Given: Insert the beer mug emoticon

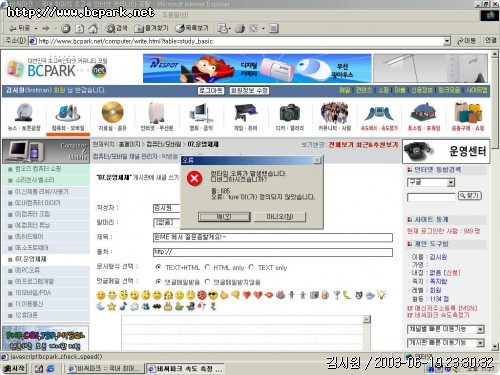Looking at the screenshot, I should [325, 295].
